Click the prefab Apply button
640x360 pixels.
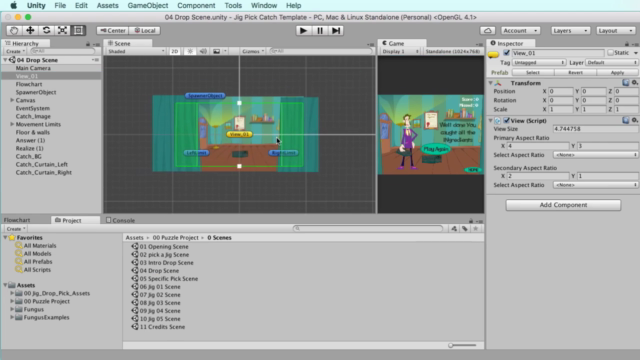(617, 72)
